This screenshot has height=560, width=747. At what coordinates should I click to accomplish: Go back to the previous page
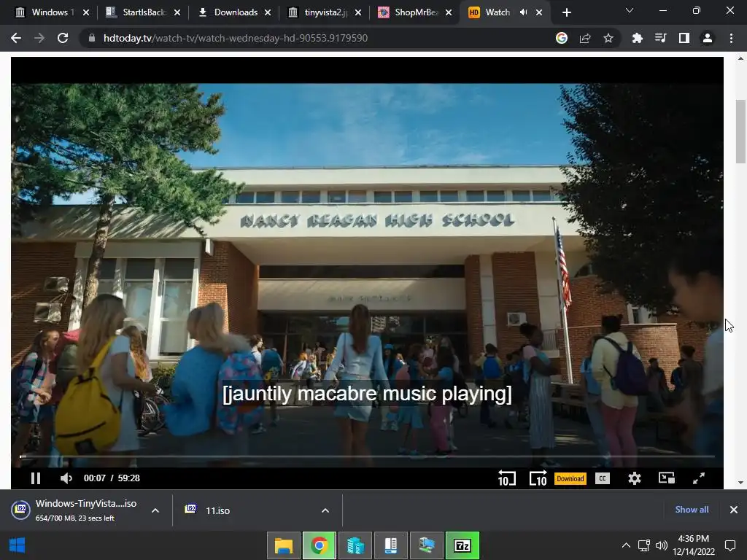(16, 38)
